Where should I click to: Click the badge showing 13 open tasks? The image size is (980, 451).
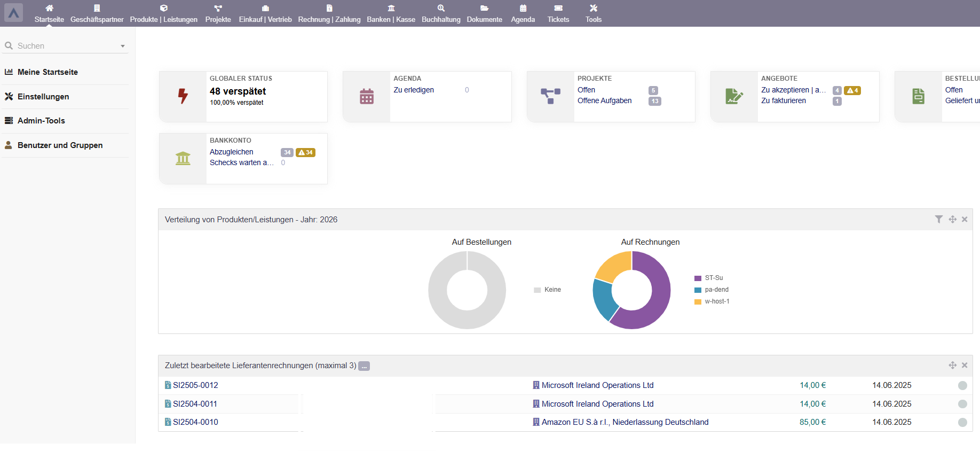tap(655, 101)
